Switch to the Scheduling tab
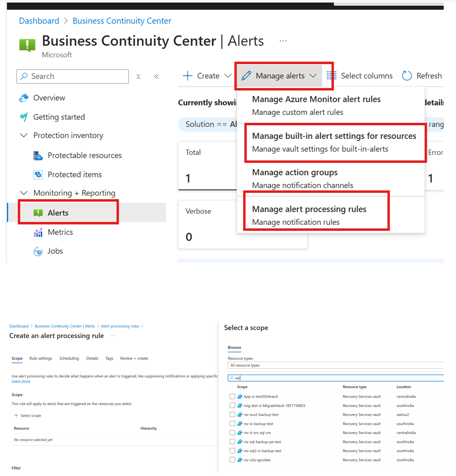The width and height of the screenshot is (456, 476). pos(69,359)
